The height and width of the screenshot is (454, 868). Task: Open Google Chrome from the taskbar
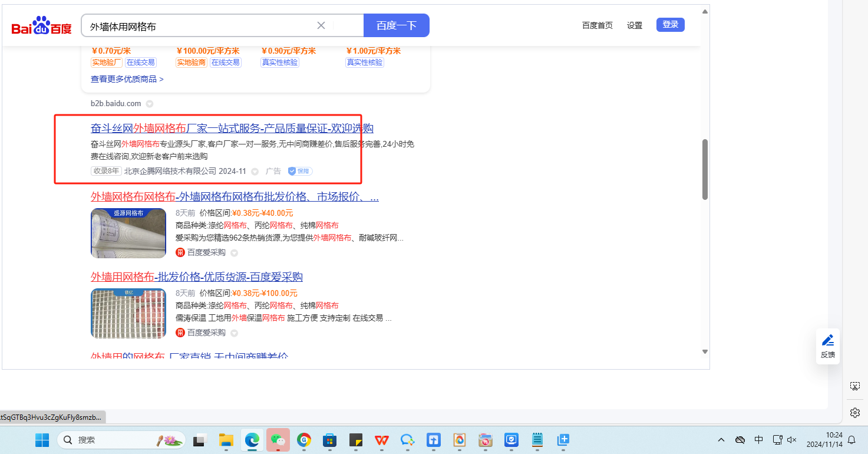[304, 440]
